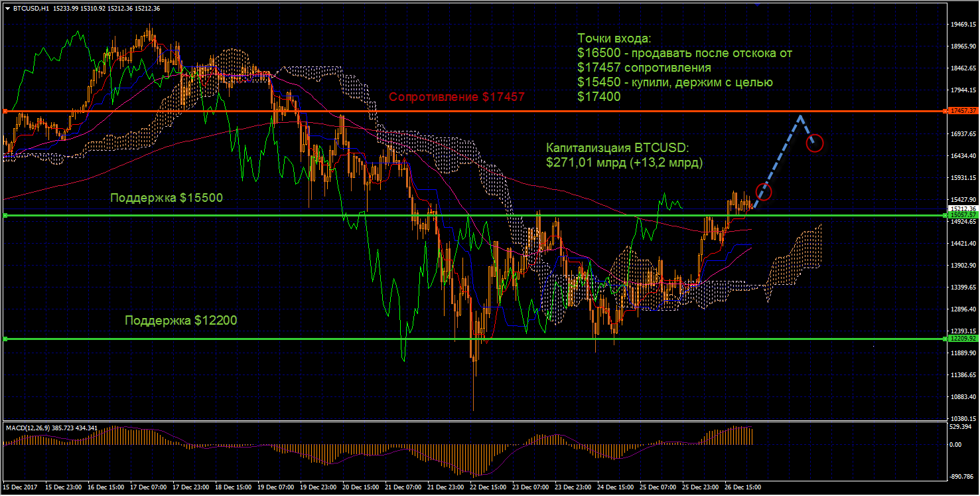Image resolution: width=980 pixels, height=496 pixels.
Task: Select the 'Точки входа:' annotation heading
Action: coord(614,38)
